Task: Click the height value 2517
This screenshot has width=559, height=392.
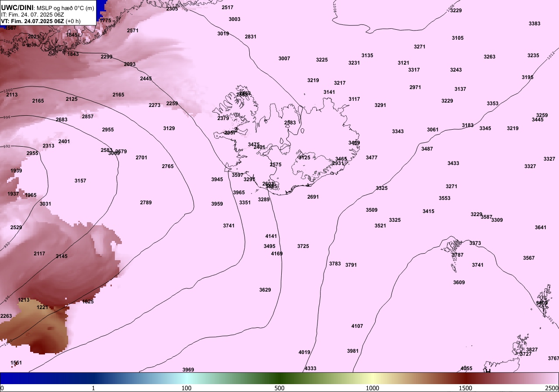Action: (228, 7)
